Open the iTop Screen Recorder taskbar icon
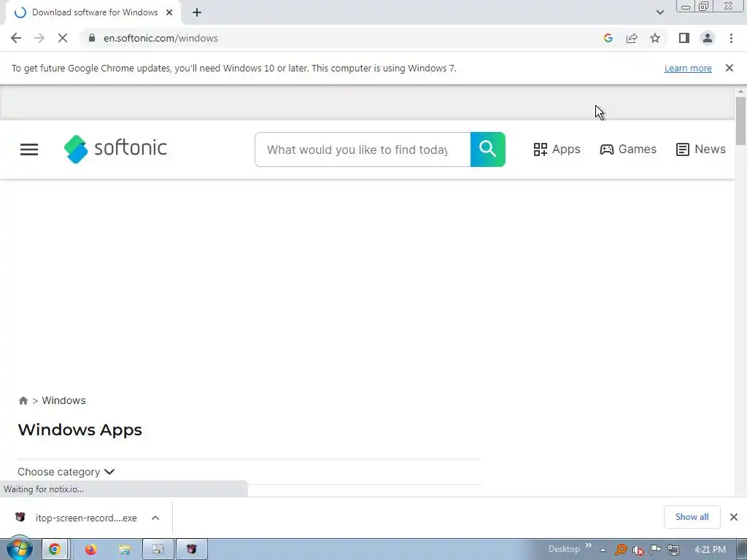Viewport: 747px width, 560px height. [x=192, y=550]
